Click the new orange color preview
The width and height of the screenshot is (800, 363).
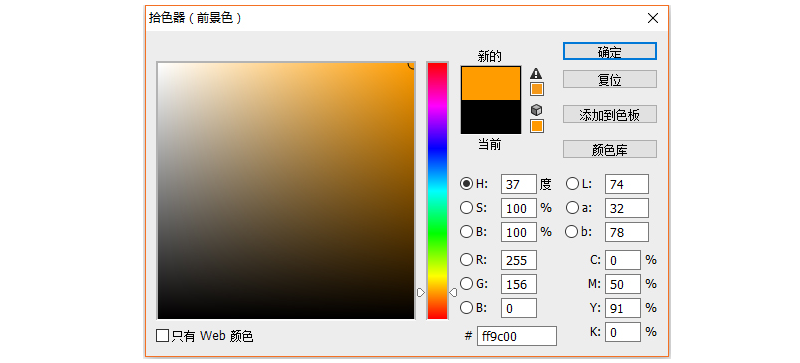tap(491, 83)
